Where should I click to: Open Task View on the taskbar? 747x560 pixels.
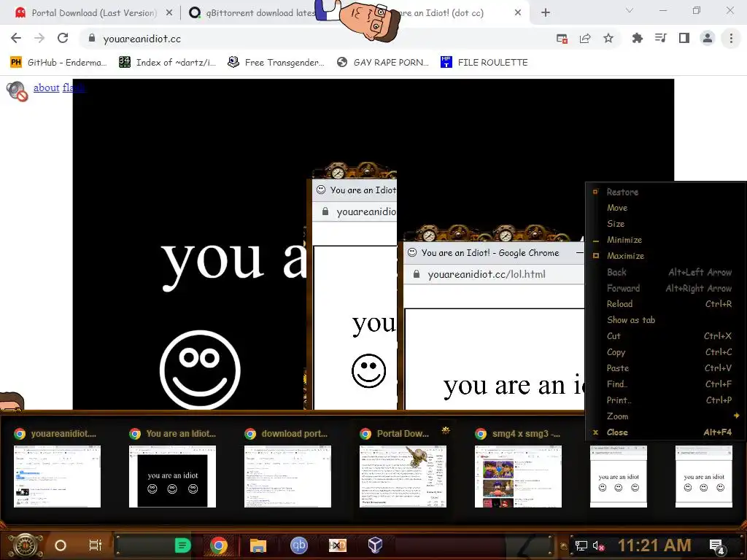[96, 545]
